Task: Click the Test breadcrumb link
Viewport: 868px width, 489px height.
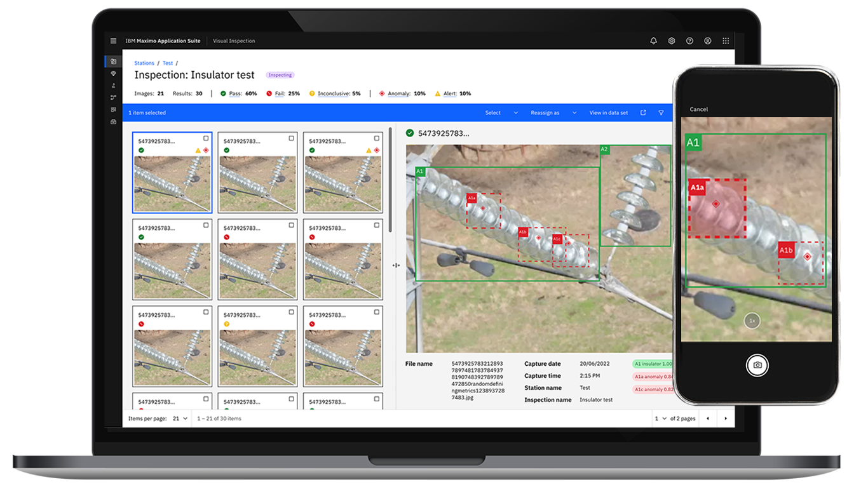Action: [167, 63]
